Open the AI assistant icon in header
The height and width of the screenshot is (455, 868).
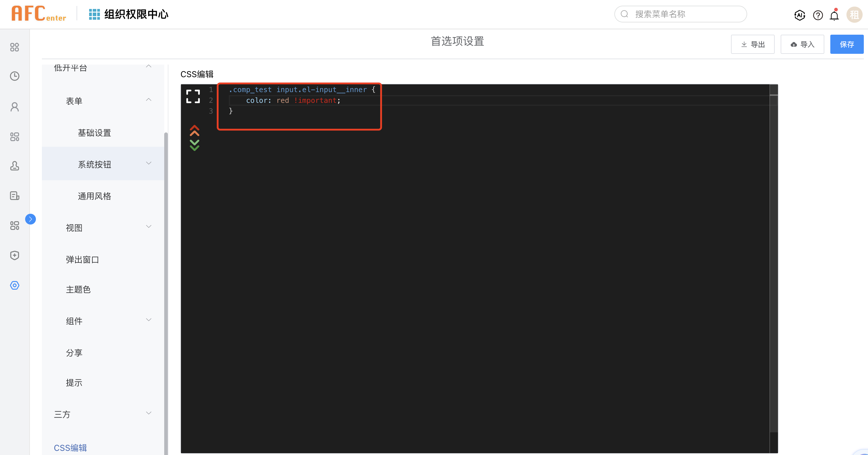pyautogui.click(x=799, y=15)
